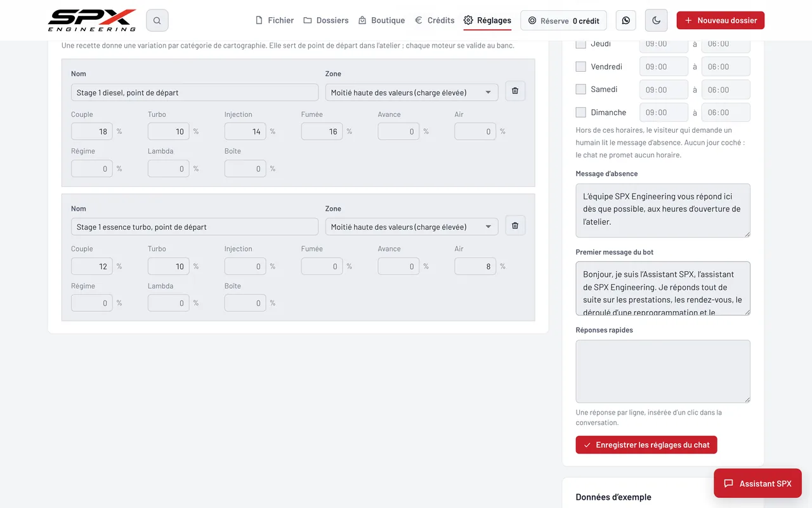Tick the Samedi checkbox

(x=580, y=90)
